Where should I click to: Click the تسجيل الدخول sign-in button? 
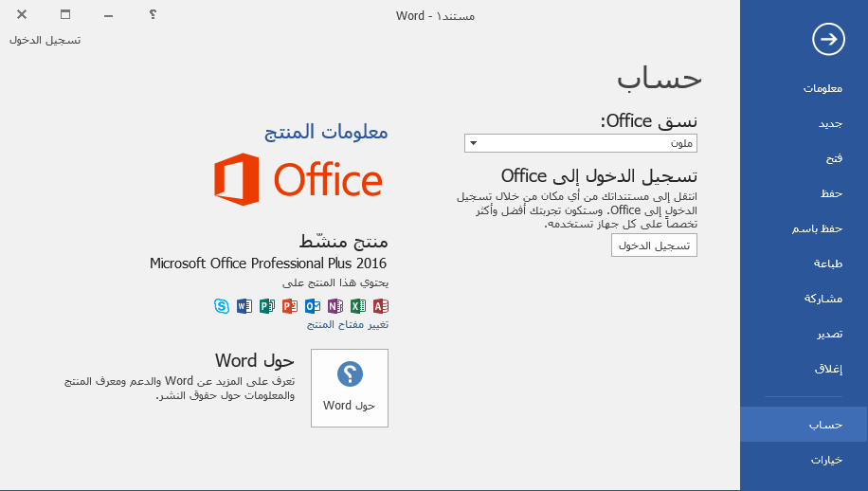tap(654, 245)
